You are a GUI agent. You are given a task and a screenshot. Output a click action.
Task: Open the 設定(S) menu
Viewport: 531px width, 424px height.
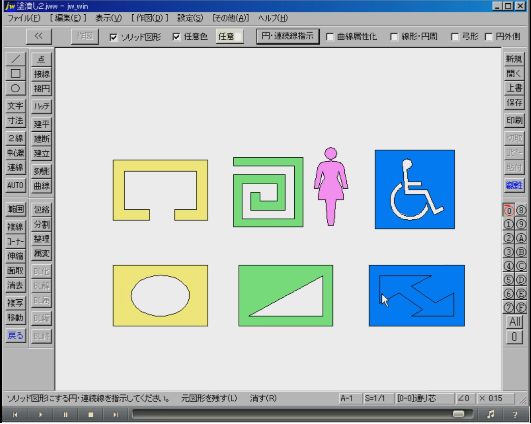coord(190,18)
